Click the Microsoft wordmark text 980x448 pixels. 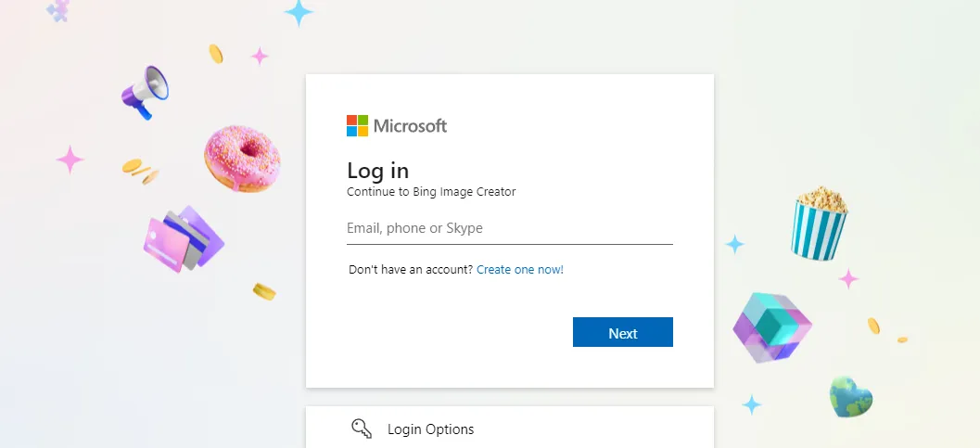410,126
